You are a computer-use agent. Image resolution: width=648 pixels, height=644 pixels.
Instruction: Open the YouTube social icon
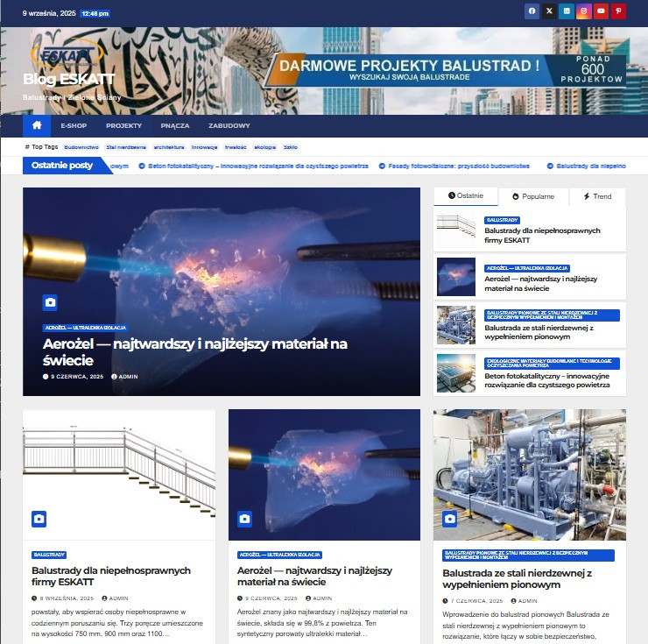tap(601, 11)
